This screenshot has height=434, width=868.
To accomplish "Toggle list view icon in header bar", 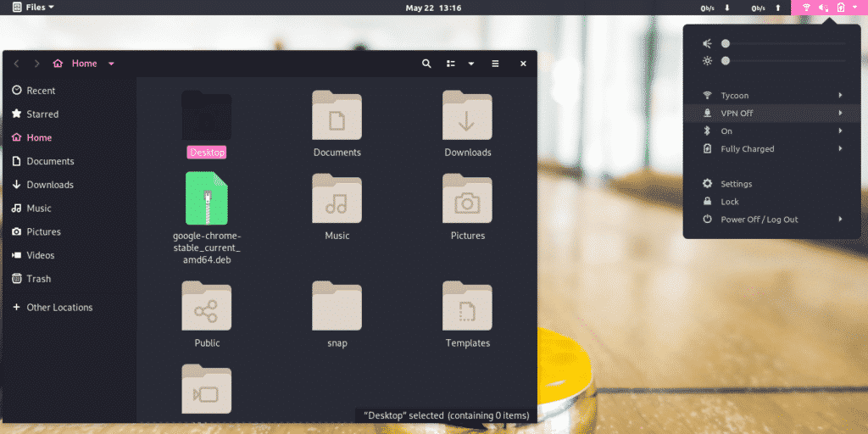I will point(451,64).
